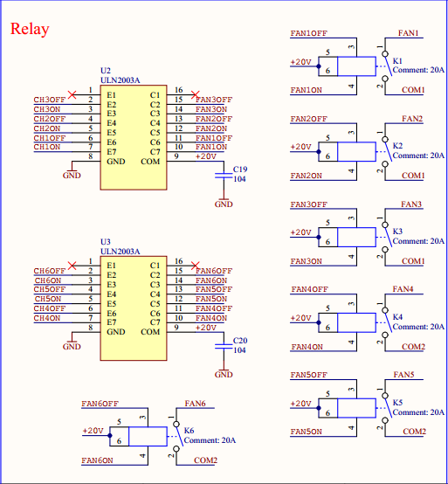Click the red no-connect X on U2 pin 1
448x484 pixels.
coord(72,94)
